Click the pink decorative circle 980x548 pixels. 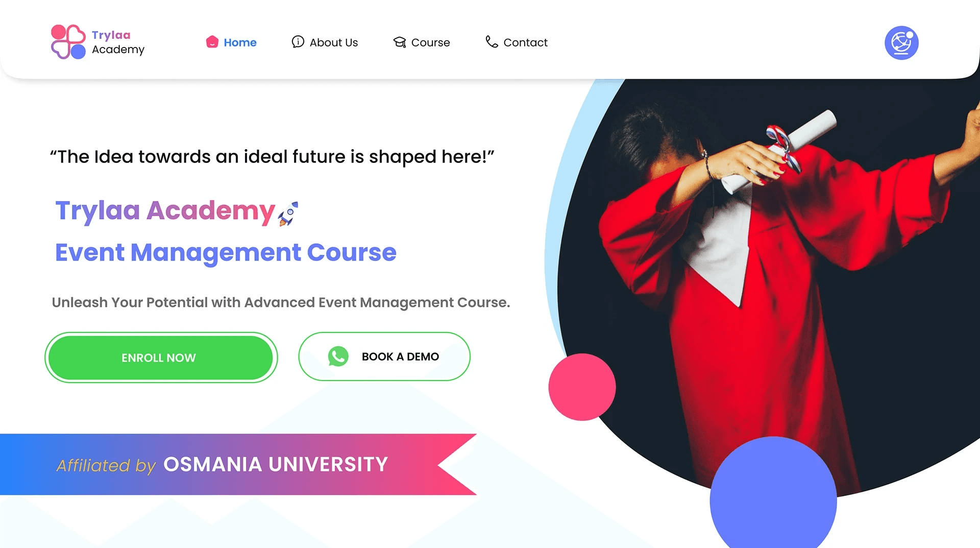click(x=582, y=387)
